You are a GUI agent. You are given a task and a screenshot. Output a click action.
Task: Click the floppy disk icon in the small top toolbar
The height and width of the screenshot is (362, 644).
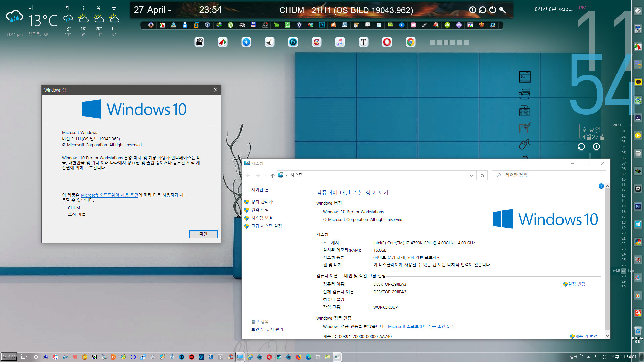click(253, 25)
